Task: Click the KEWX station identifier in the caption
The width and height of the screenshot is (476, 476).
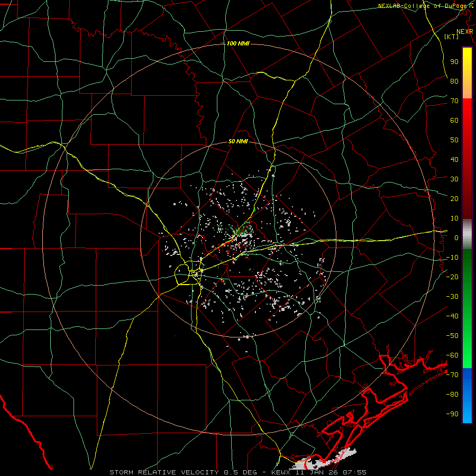Action: click(281, 472)
